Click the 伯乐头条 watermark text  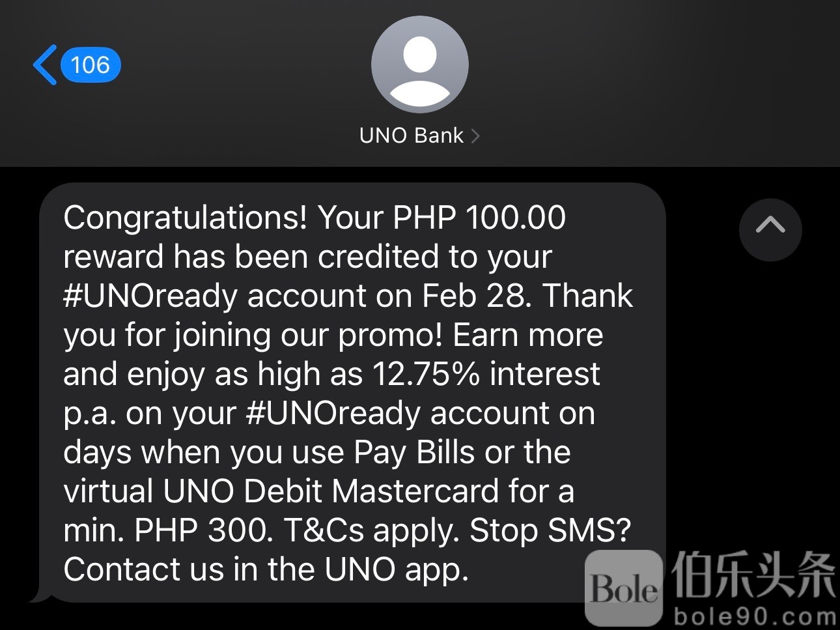tap(754, 575)
